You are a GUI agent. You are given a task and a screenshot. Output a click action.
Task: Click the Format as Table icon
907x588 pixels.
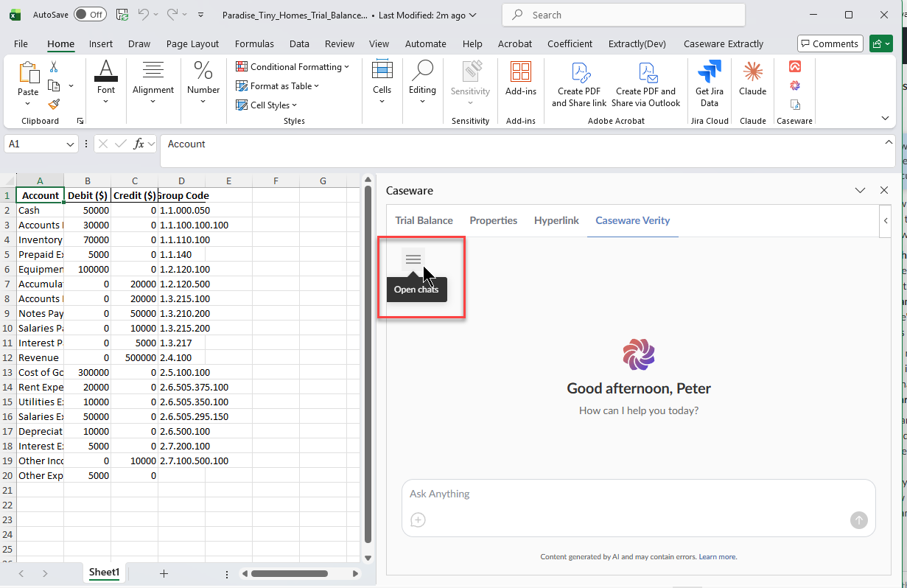click(242, 85)
